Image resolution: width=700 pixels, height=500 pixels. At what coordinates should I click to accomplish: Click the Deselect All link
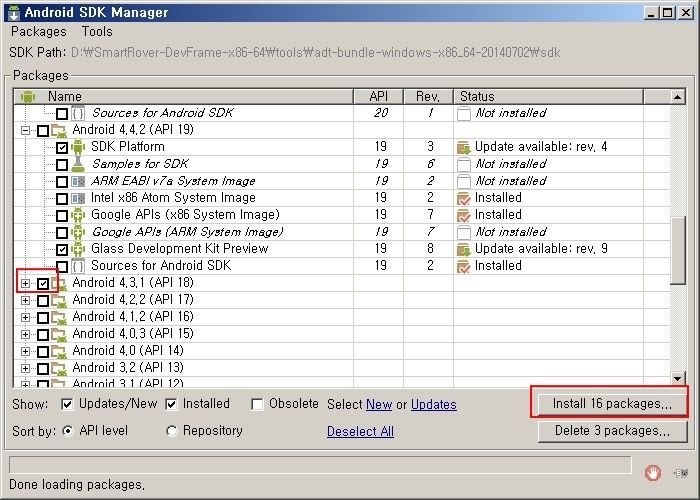pyautogui.click(x=360, y=431)
